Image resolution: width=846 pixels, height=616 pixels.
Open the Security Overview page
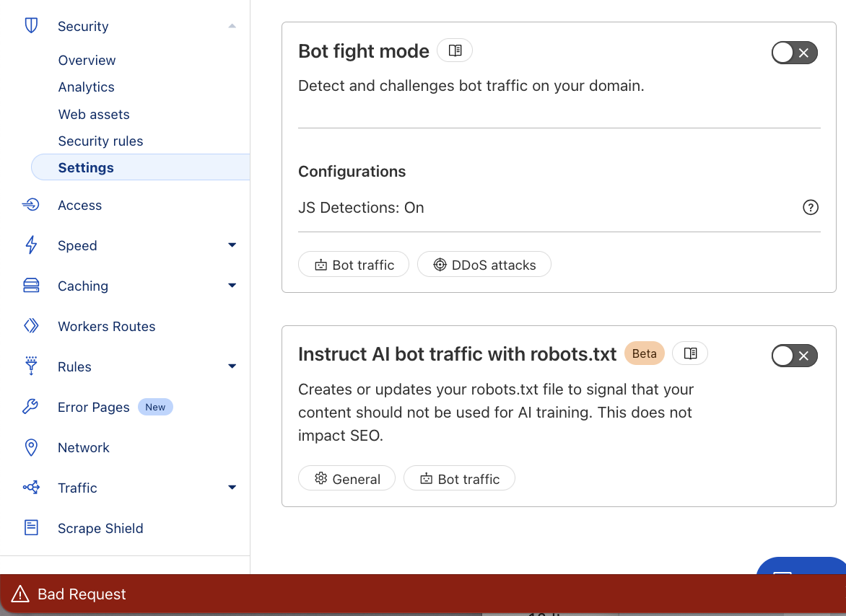(87, 60)
